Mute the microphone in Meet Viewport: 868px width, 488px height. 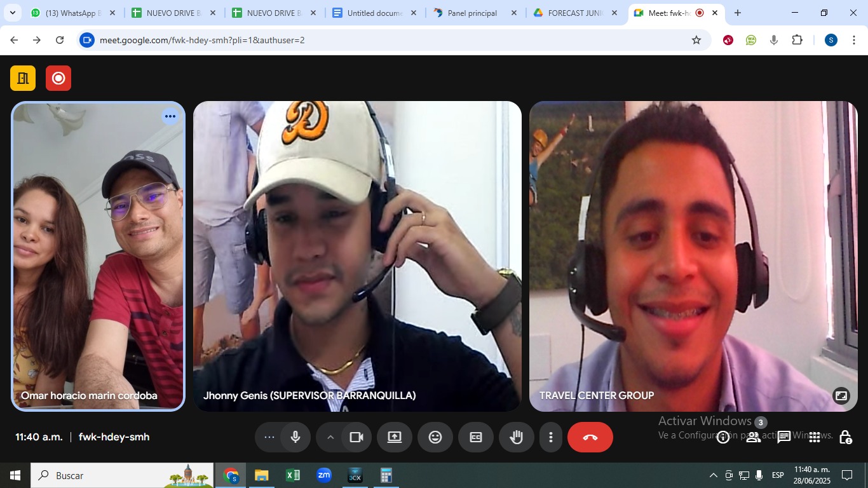coord(295,437)
